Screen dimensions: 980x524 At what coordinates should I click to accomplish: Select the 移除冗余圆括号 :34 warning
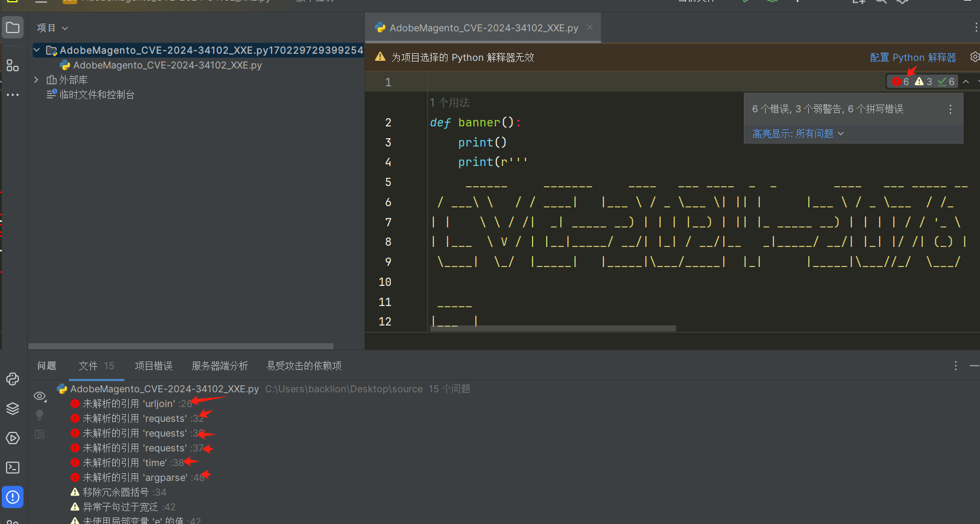[x=119, y=492]
